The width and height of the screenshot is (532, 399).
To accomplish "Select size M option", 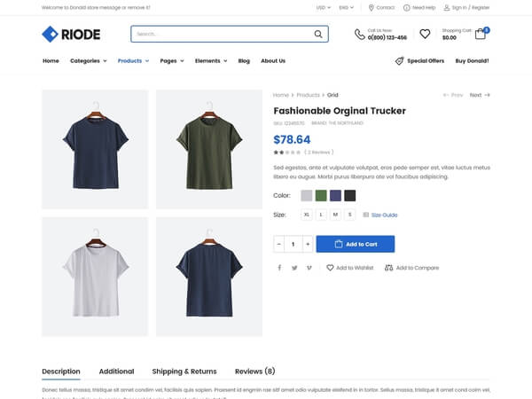I will (335, 215).
